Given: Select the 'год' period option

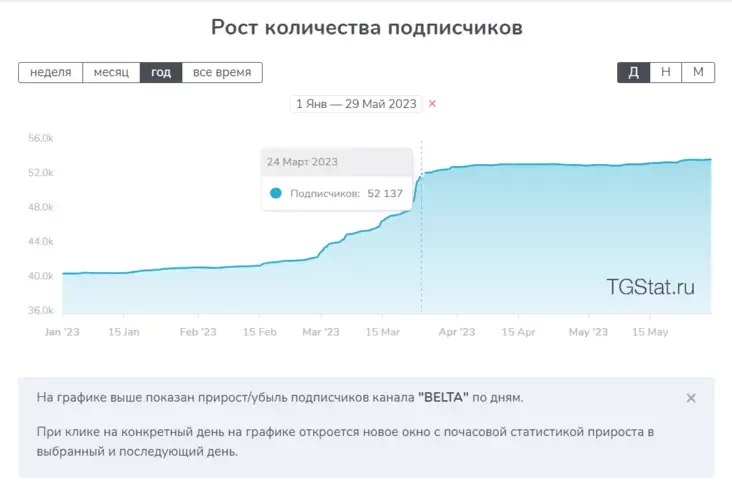Looking at the screenshot, I should 161,72.
